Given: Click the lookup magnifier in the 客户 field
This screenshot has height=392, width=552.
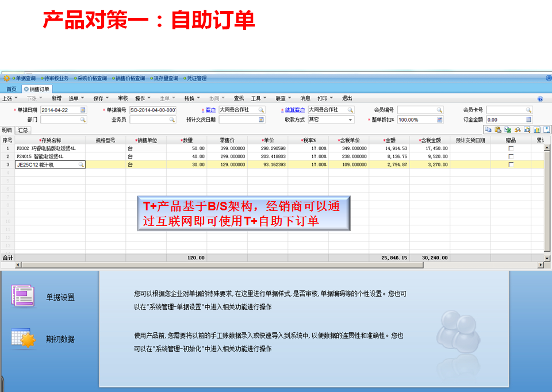Looking at the screenshot, I should coord(261,110).
